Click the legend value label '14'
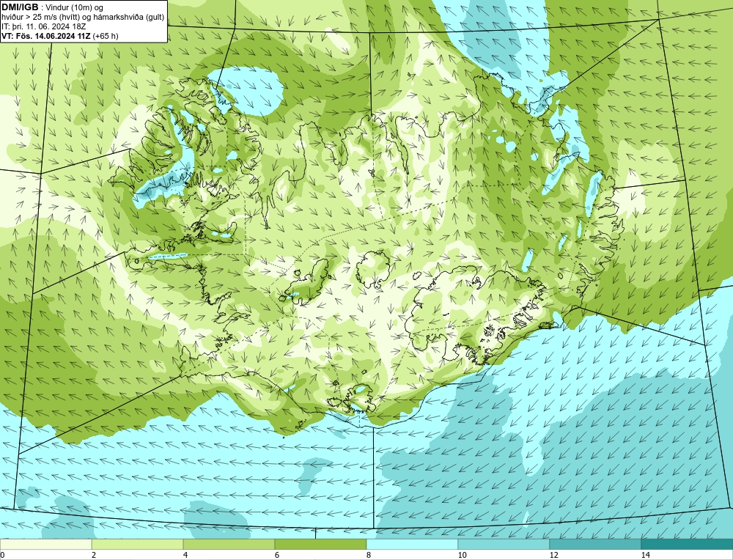733x560 pixels. tap(646, 555)
